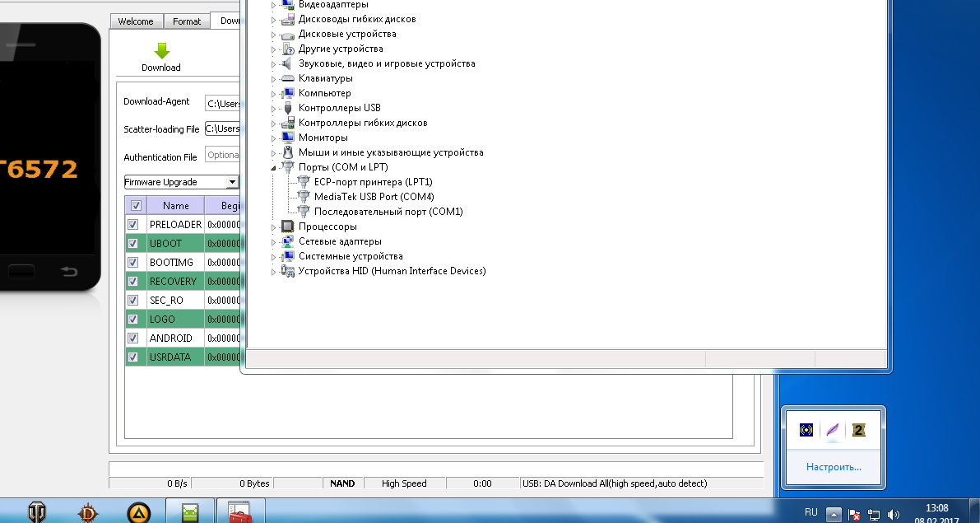
Task: Click the green Download arrow icon
Action: 162,51
